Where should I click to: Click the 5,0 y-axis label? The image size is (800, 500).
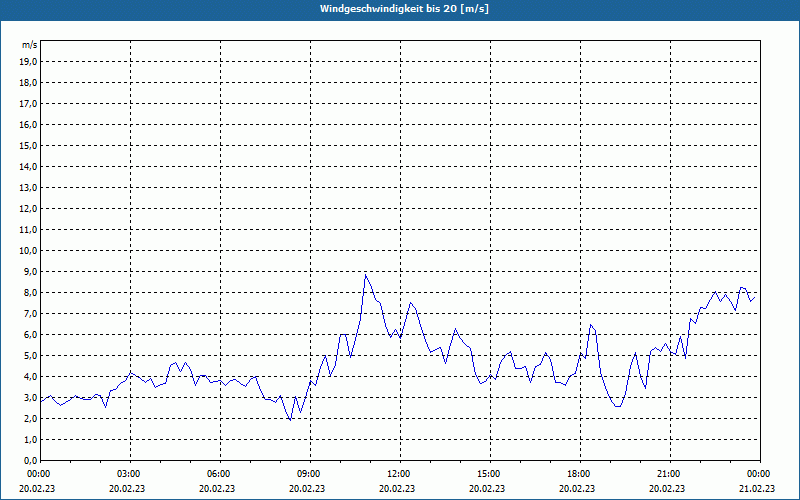click(31, 356)
